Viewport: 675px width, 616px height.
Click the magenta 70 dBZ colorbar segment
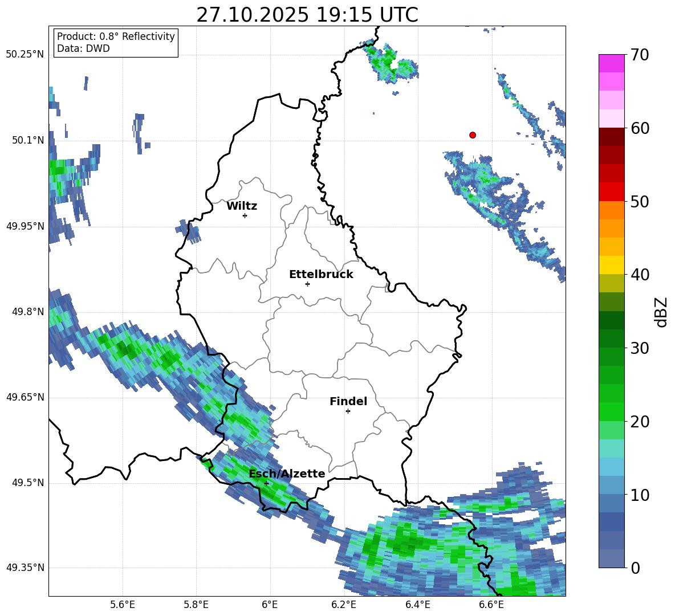[x=611, y=63]
